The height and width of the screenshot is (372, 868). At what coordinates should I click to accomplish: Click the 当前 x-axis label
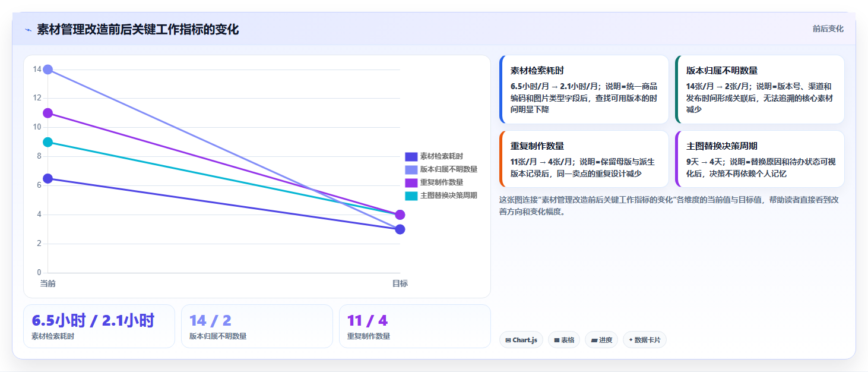click(x=48, y=283)
